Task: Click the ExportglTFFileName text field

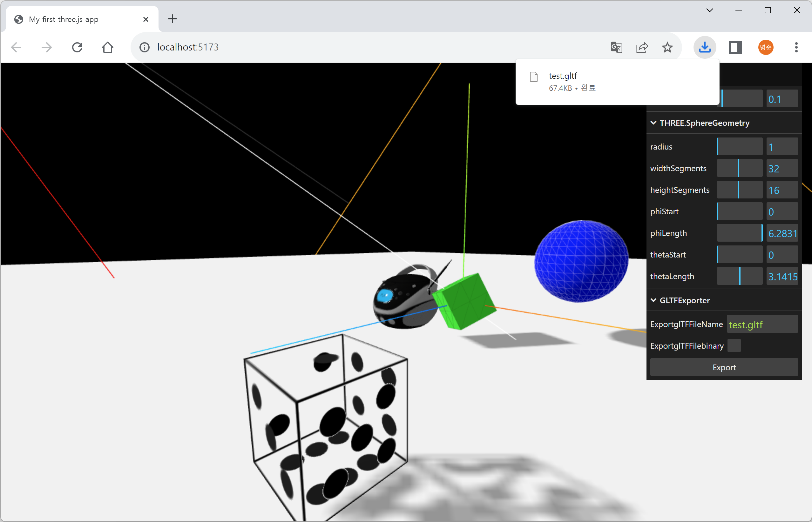Action: 762,325
